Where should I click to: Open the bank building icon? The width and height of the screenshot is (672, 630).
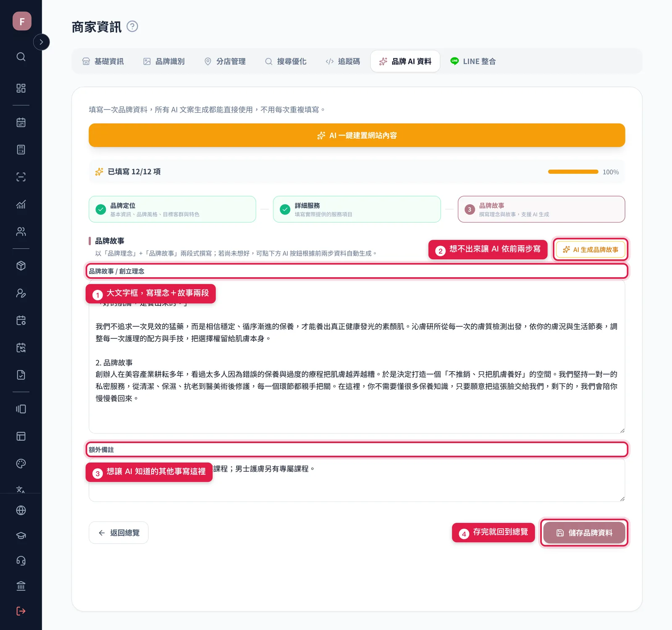click(21, 586)
